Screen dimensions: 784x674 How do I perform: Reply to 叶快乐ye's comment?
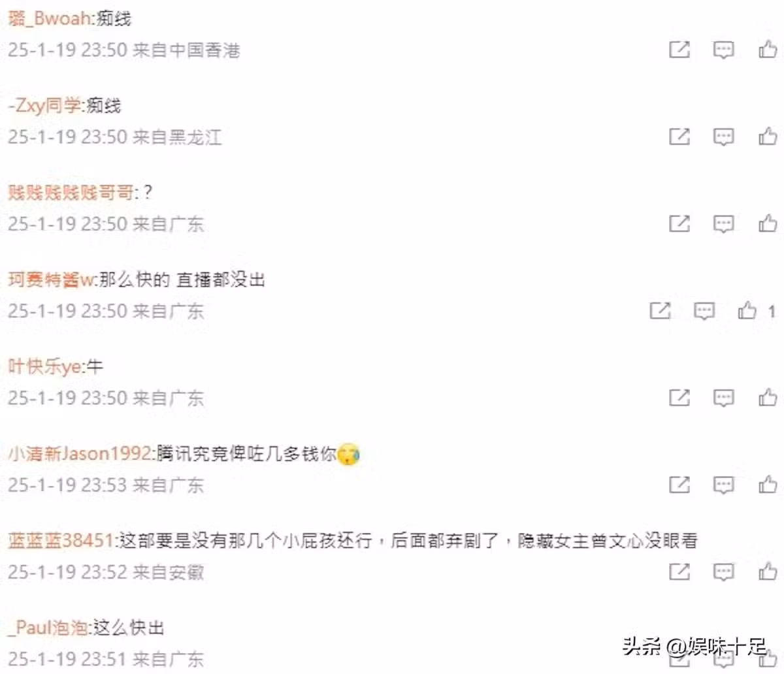point(723,398)
